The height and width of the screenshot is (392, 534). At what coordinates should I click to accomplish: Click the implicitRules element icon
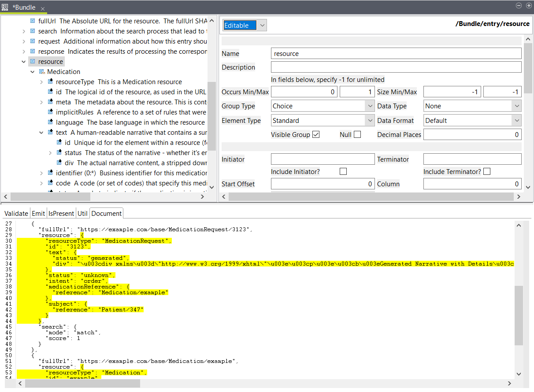[x=50, y=112]
